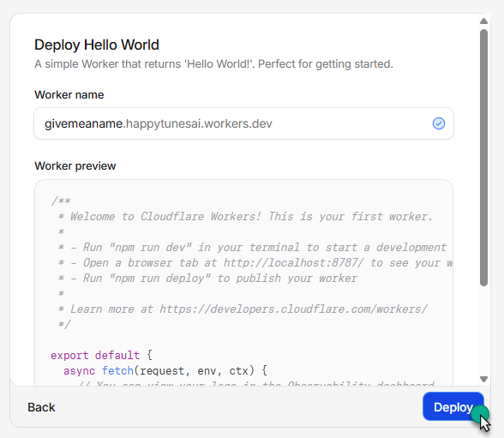
Task: Click the blue Deploy button
Action: click(x=453, y=406)
